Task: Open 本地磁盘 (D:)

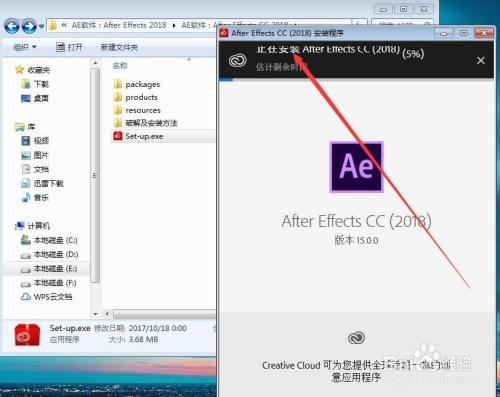Action: 49,254
